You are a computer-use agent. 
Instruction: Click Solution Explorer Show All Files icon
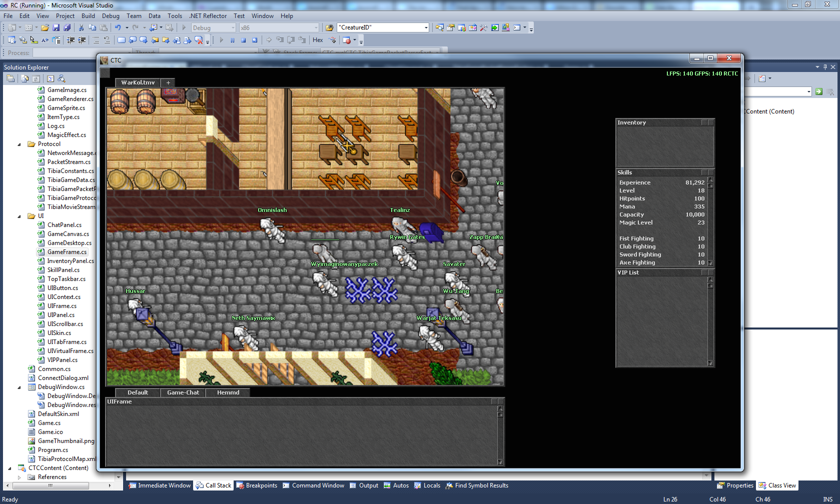[25, 78]
